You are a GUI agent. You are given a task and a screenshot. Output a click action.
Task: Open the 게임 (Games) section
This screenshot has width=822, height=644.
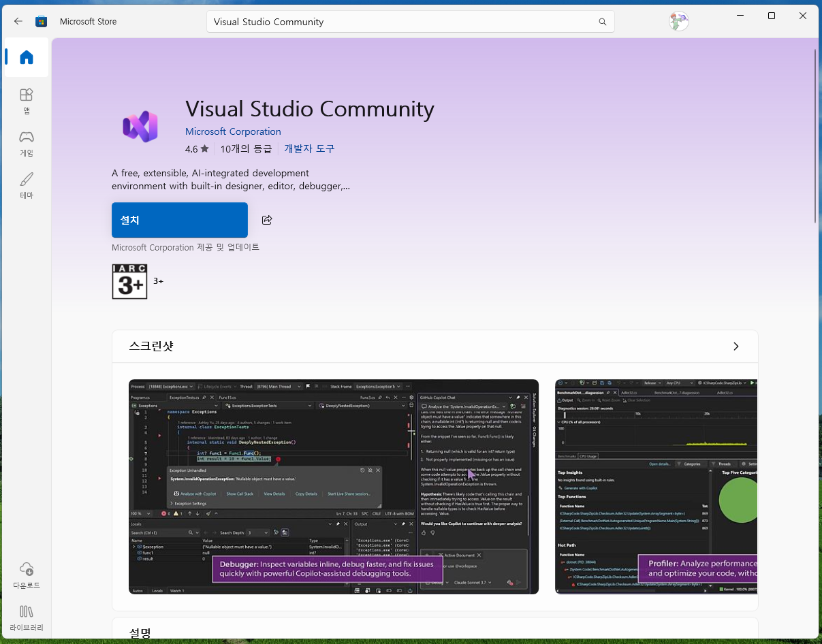pyautogui.click(x=27, y=143)
